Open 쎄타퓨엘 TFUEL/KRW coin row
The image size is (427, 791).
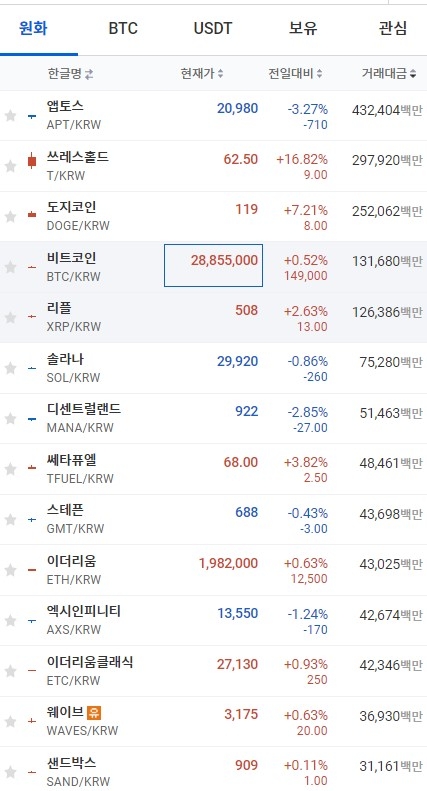click(x=214, y=469)
